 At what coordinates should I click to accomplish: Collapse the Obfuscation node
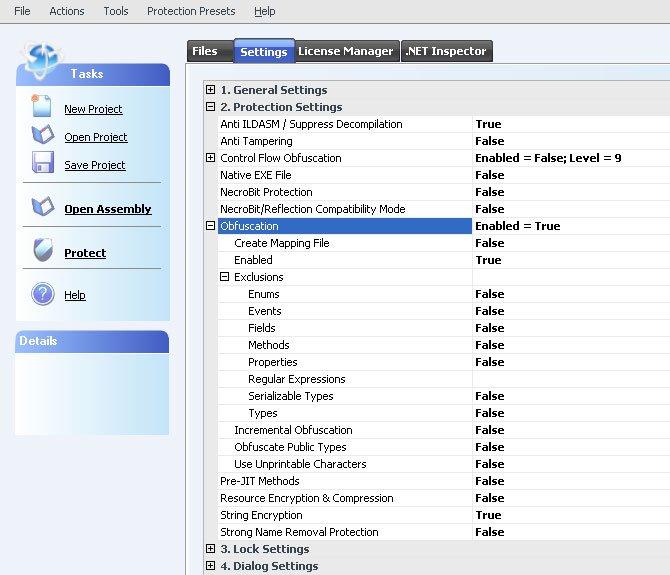[210, 226]
